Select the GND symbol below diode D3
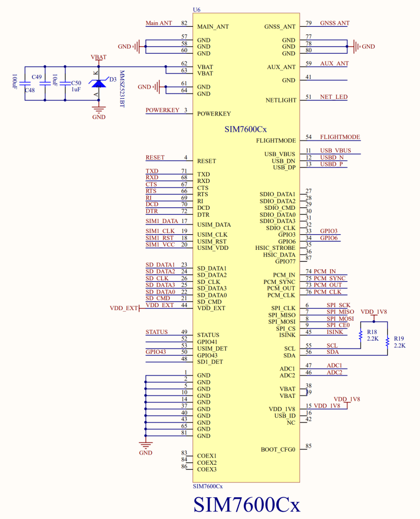Screen dimensions: 420x519 click(99, 109)
